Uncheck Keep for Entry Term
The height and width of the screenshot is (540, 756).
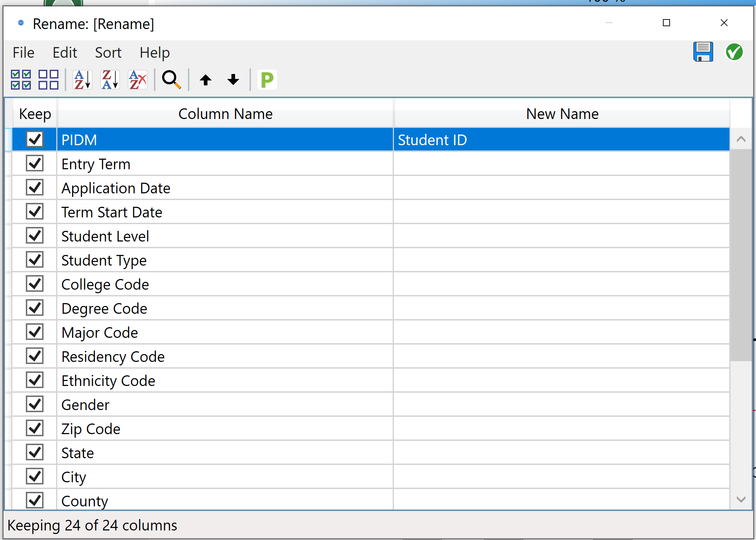click(35, 164)
